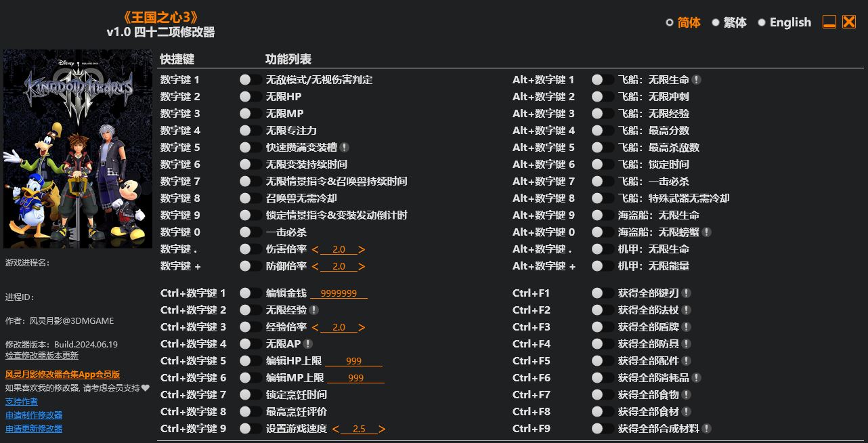Click info icon next to 获得全部合成材料
Screen dimensions: 868x443
(707, 429)
